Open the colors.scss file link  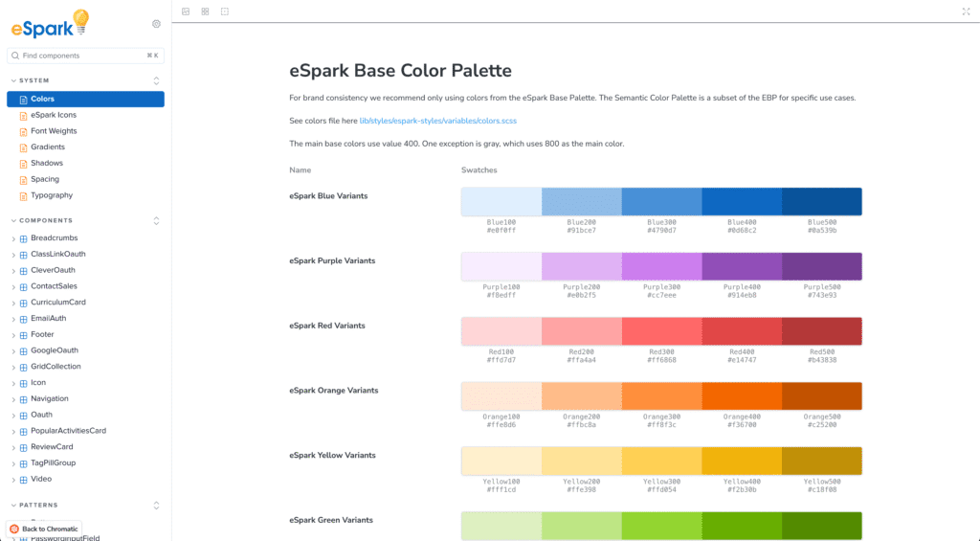click(x=438, y=121)
